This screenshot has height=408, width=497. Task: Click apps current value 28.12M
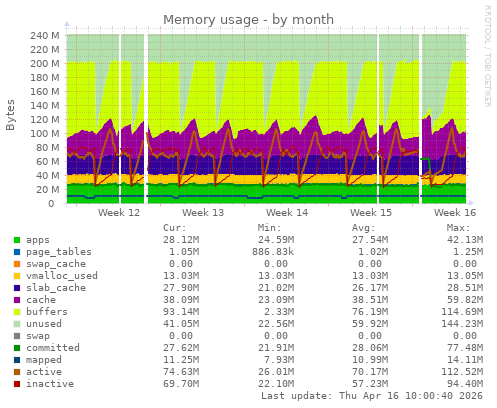pyautogui.click(x=181, y=240)
